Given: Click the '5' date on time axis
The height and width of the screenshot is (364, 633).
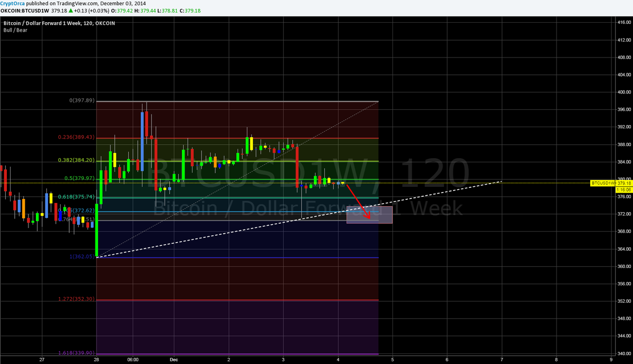Looking at the screenshot, I should coord(392,360).
